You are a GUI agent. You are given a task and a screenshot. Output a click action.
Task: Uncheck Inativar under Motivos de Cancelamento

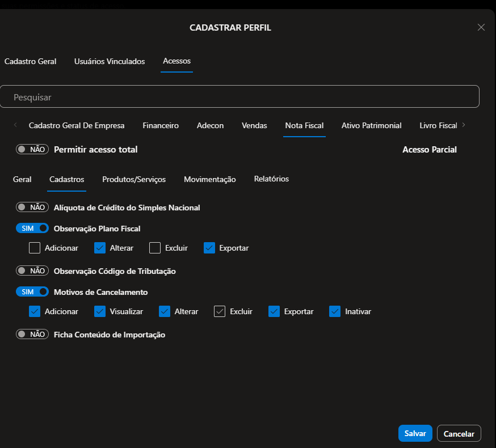pos(335,311)
